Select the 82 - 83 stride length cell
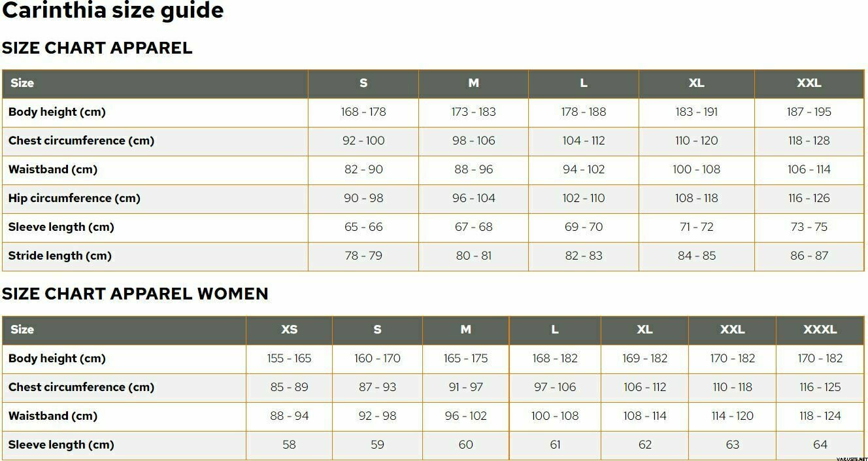This screenshot has width=868, height=461. tap(583, 256)
